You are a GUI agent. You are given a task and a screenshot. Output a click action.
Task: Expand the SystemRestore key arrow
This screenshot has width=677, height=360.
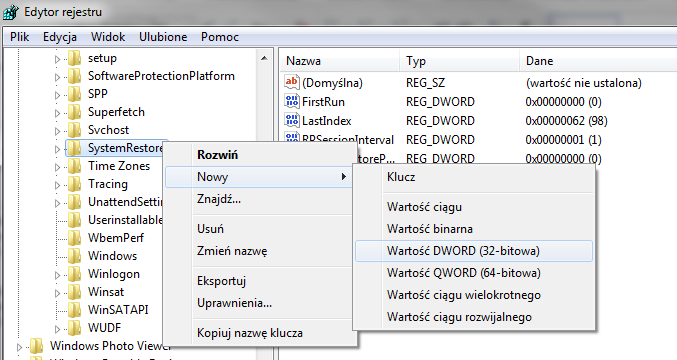(x=57, y=149)
